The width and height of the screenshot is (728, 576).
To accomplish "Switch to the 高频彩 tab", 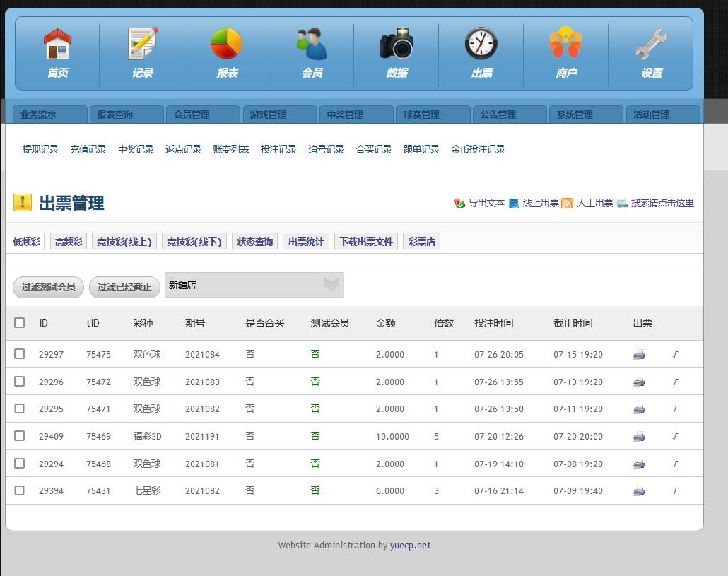I will pos(69,241).
